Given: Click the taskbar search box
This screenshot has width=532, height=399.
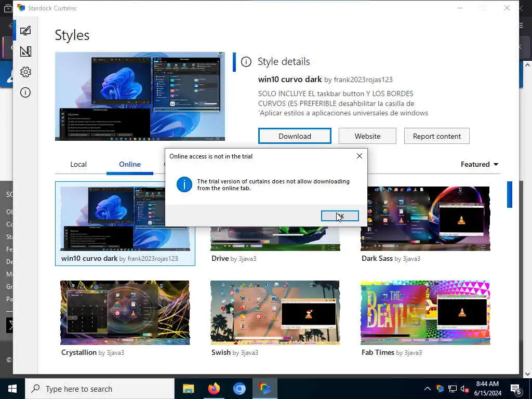Looking at the screenshot, I should click(100, 389).
